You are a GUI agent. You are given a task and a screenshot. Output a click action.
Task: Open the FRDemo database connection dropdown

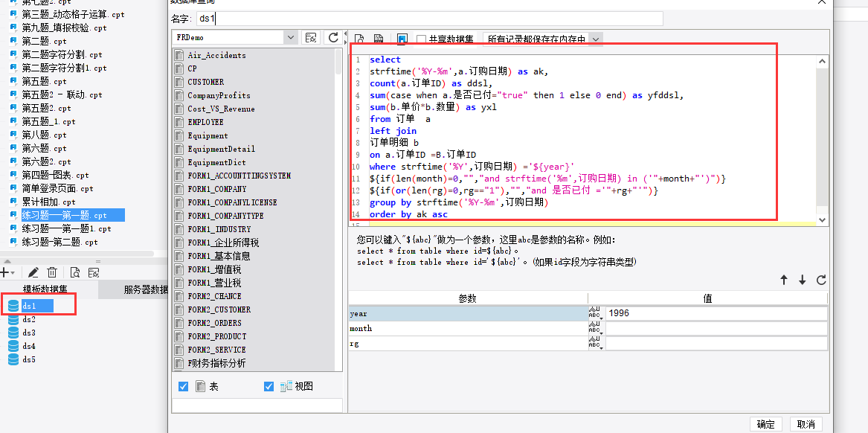(x=289, y=37)
